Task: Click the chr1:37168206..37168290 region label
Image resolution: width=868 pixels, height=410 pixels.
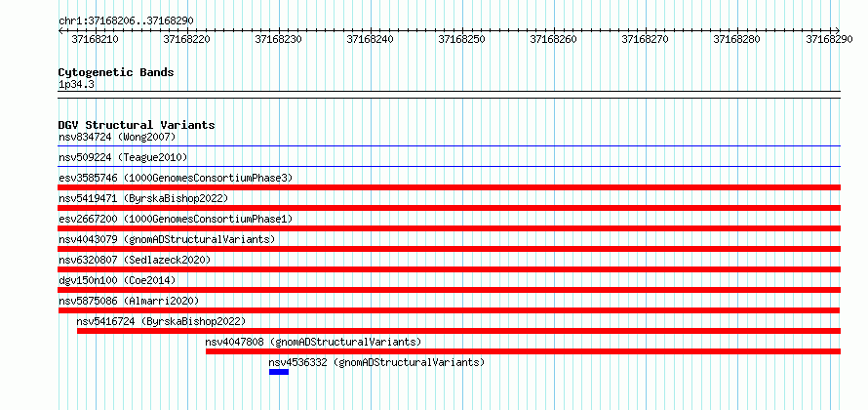Action: [126, 20]
